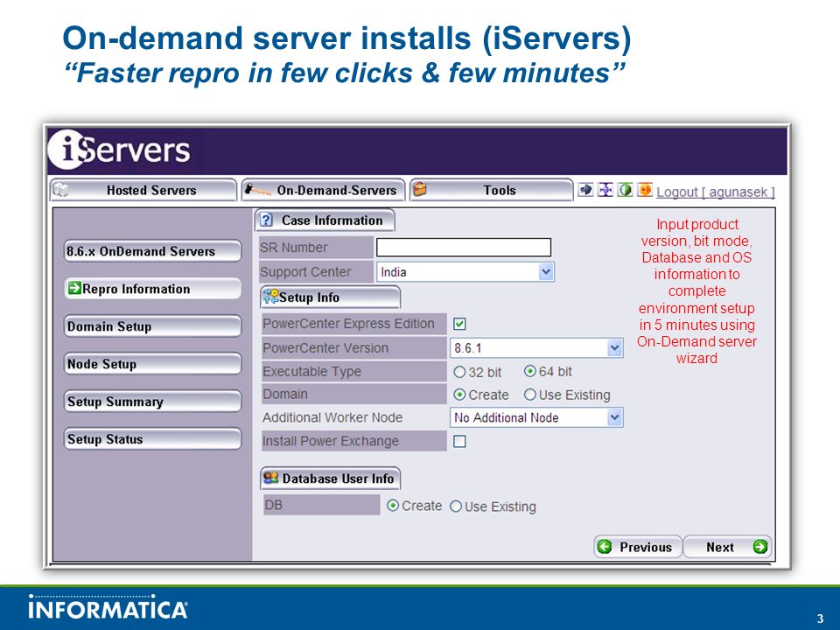Click the server icon on Hosted Servers tab

point(61,190)
